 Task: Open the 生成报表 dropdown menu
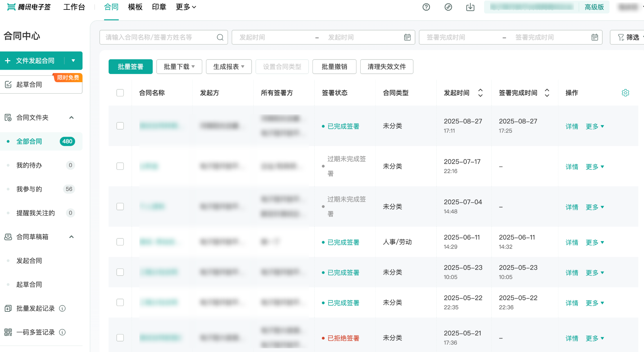pyautogui.click(x=229, y=67)
